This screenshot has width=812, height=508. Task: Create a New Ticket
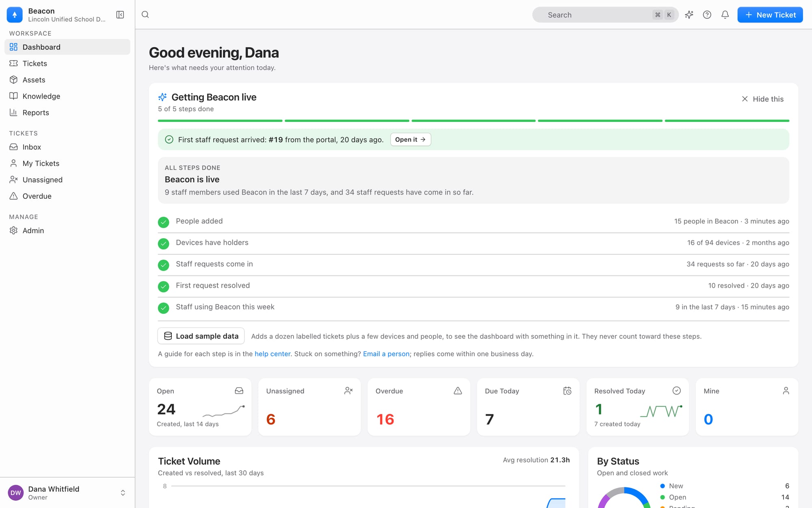[770, 15]
